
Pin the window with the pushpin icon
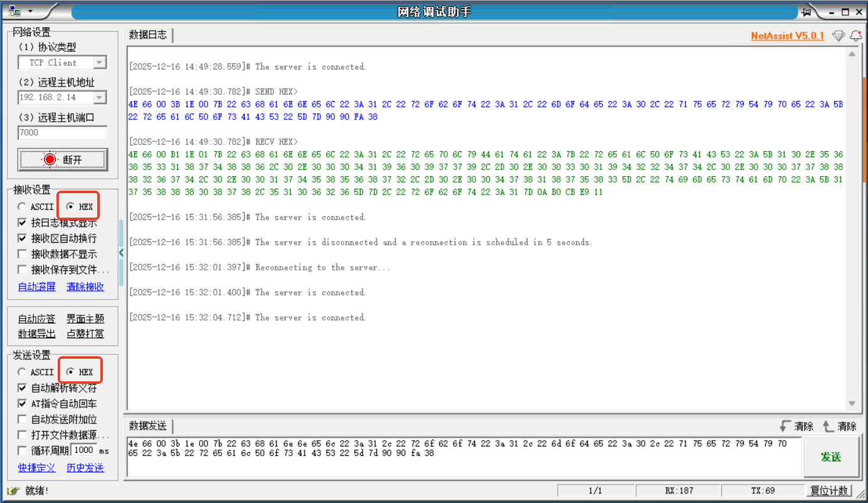pyautogui.click(x=807, y=12)
